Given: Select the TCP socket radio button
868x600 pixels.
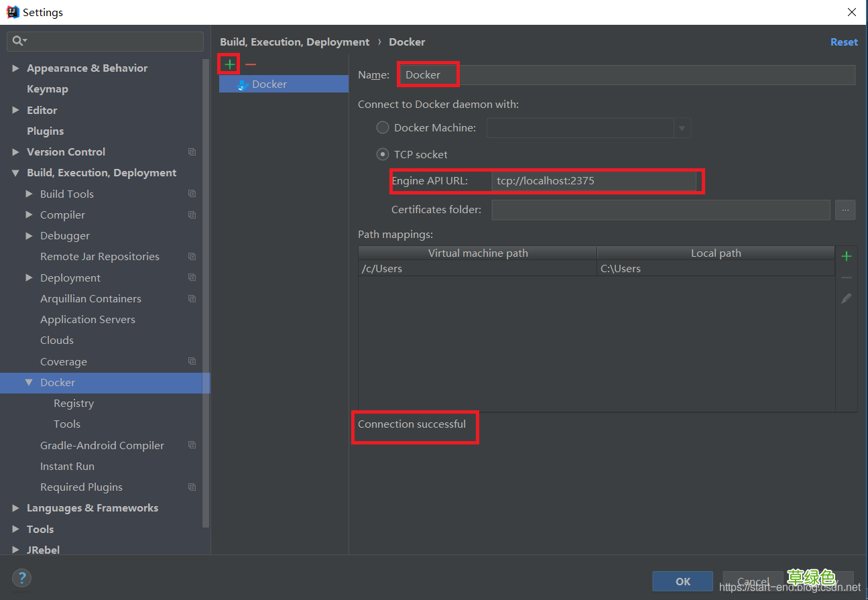Looking at the screenshot, I should click(383, 154).
